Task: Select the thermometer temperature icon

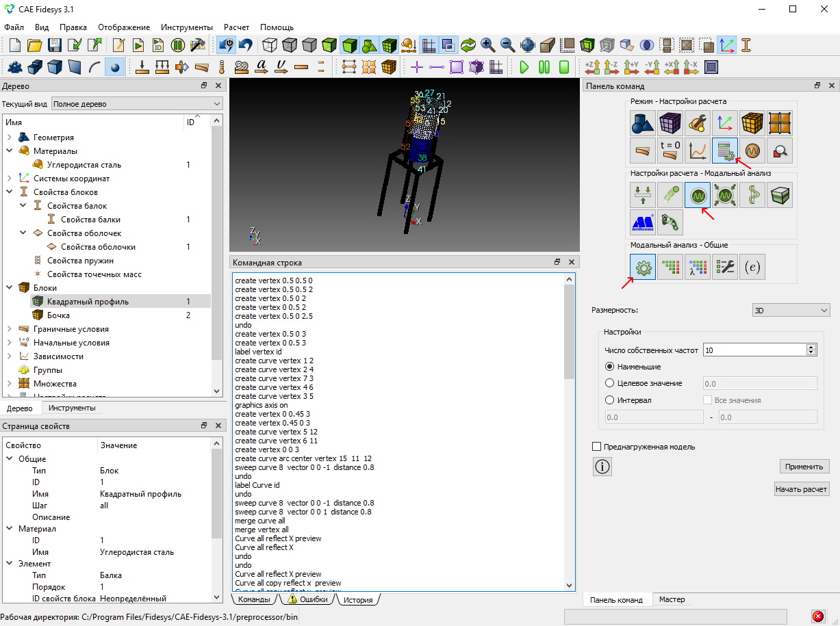Action: pyautogui.click(x=222, y=67)
